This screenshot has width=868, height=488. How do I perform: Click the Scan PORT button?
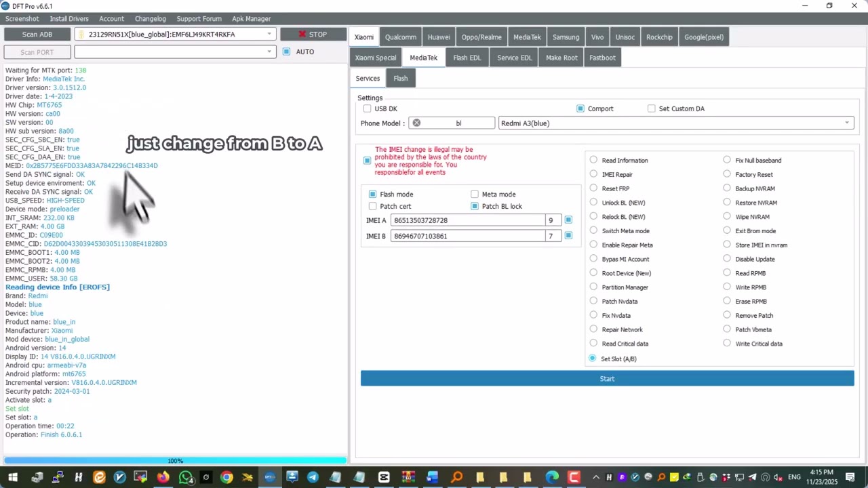tap(37, 52)
